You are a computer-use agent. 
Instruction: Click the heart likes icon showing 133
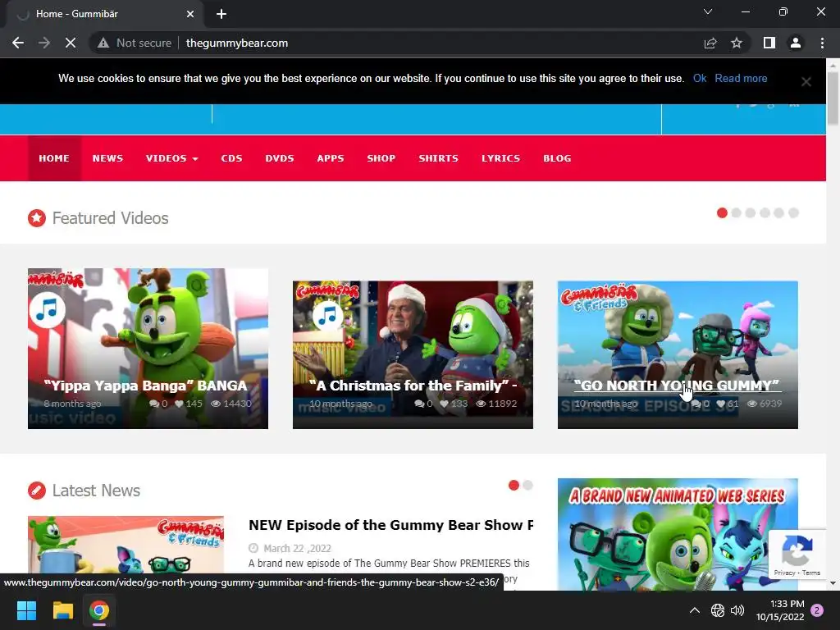(x=444, y=404)
